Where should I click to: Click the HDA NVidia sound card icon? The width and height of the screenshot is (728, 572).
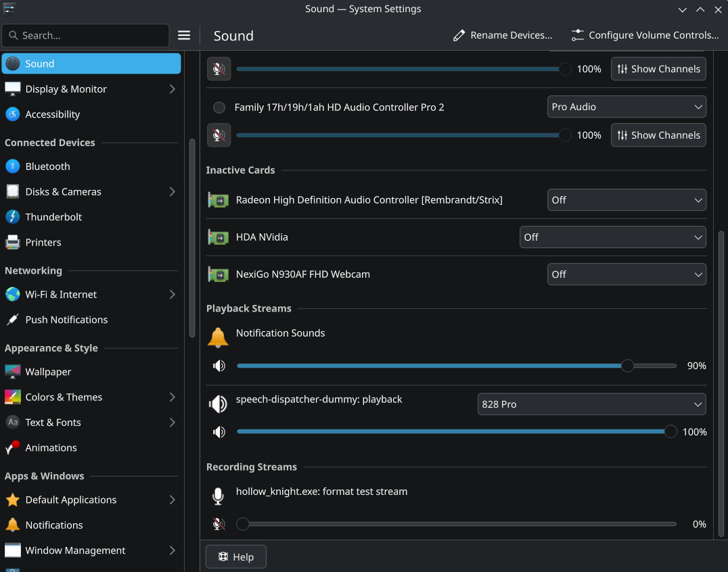coord(218,237)
